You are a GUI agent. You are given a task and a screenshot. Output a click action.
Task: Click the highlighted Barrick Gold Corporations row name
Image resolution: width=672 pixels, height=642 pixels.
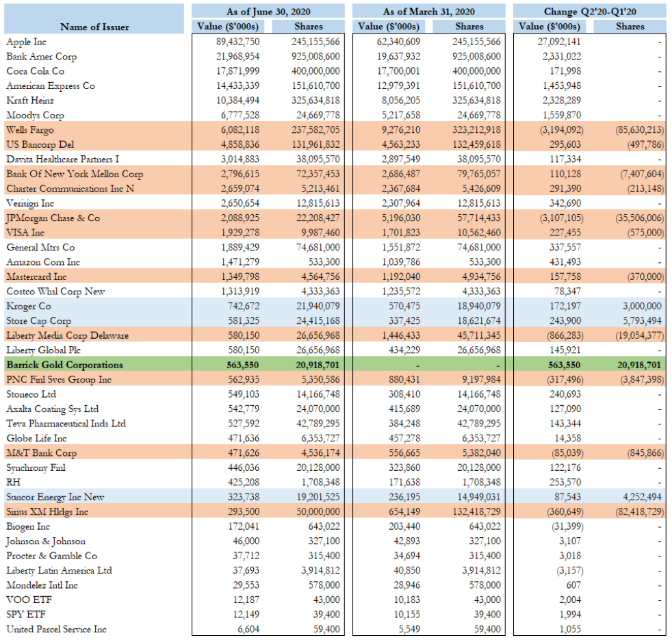click(x=64, y=365)
